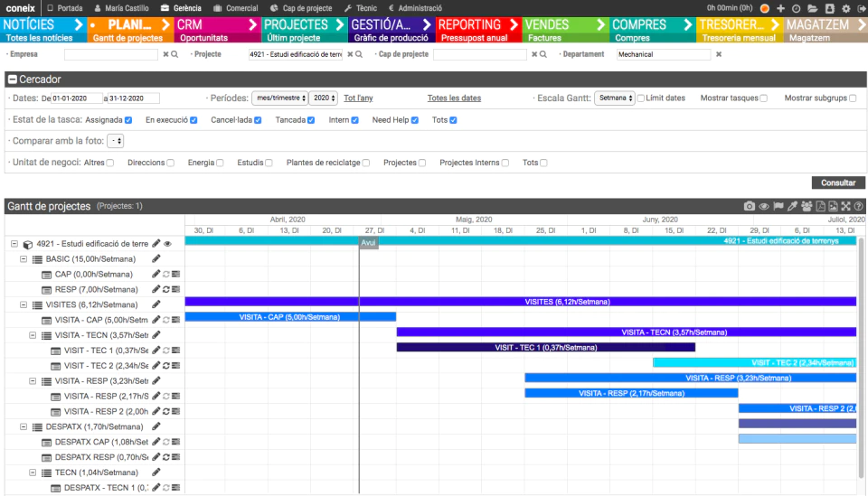
Task: Click the camera snapshot icon in Gantt header
Action: tap(749, 206)
